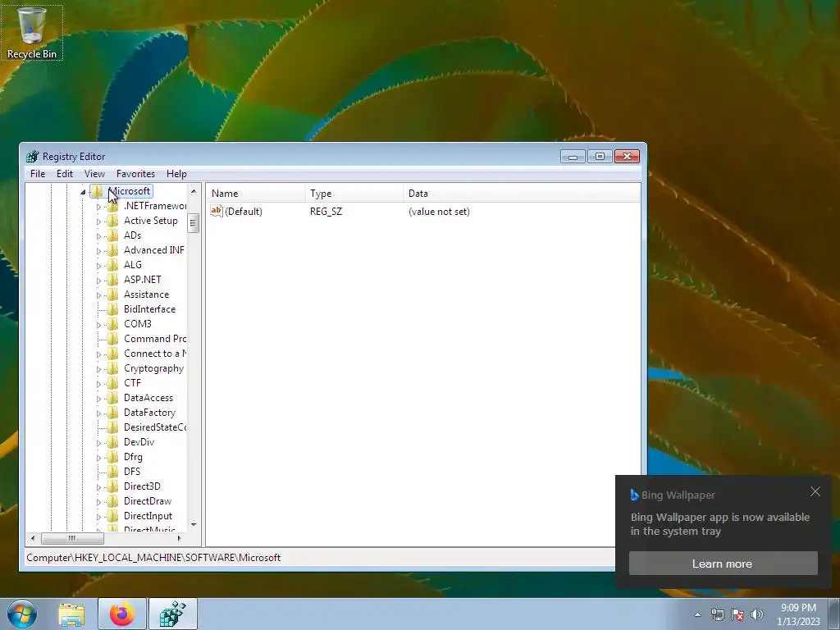840x630 pixels.
Task: Select the Connect to a Network key
Action: pos(155,354)
